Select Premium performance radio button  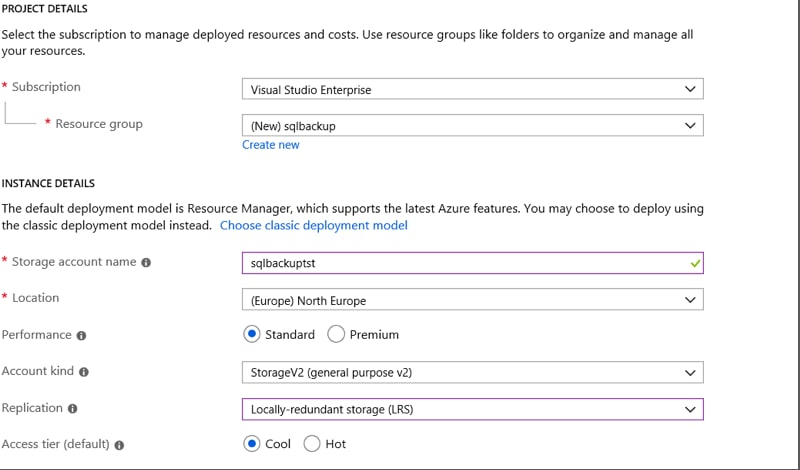click(x=336, y=334)
